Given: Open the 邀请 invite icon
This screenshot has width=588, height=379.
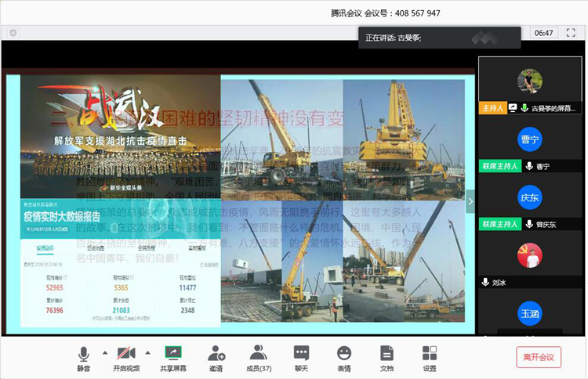Looking at the screenshot, I should tap(216, 357).
